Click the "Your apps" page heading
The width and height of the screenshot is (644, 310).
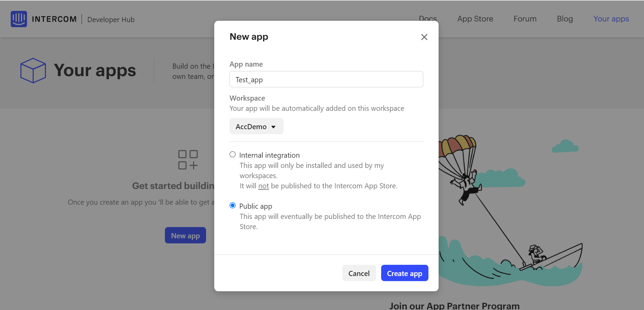[95, 70]
